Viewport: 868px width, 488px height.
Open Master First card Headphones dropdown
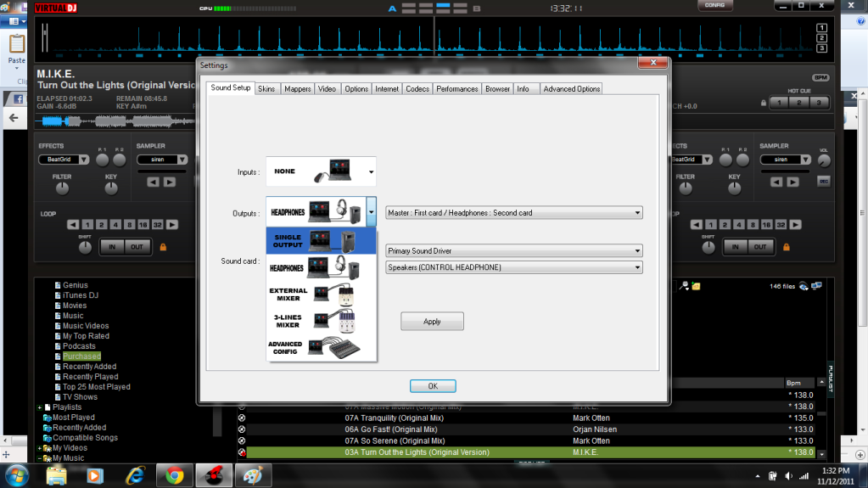pos(513,213)
